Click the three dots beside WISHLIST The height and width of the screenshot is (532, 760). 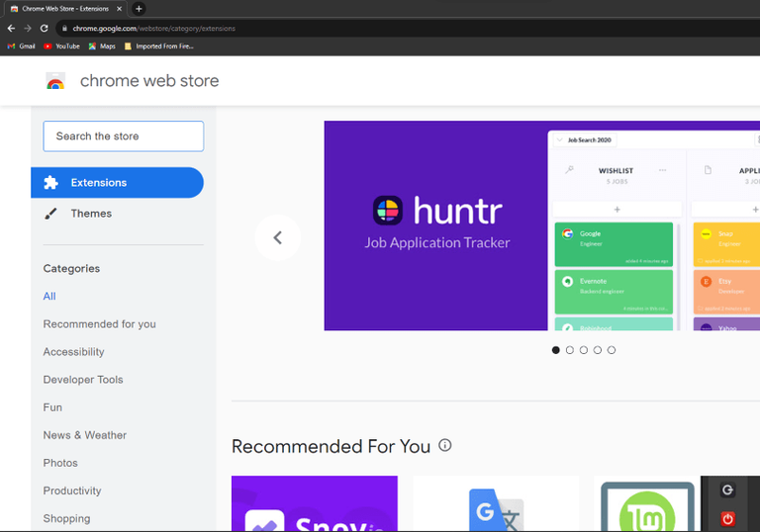(x=663, y=170)
